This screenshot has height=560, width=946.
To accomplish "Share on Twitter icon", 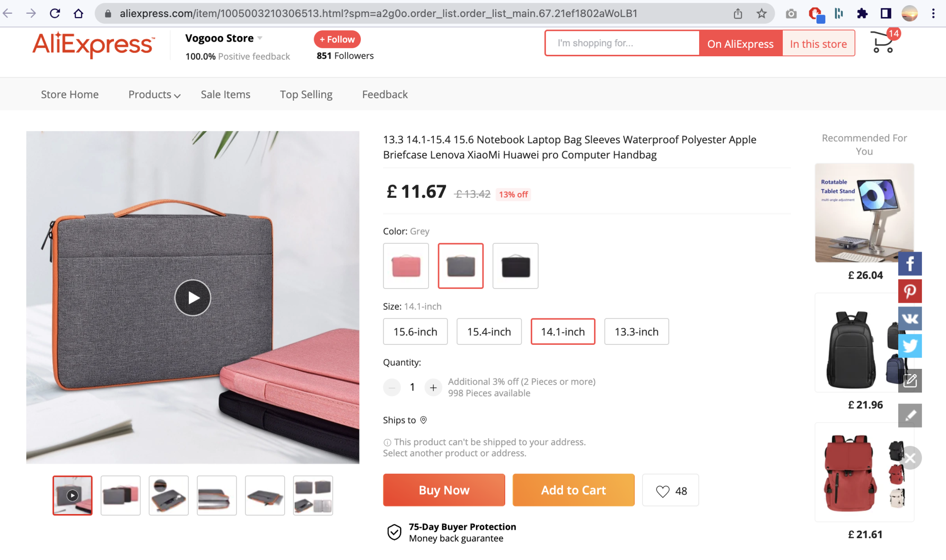I will 910,346.
